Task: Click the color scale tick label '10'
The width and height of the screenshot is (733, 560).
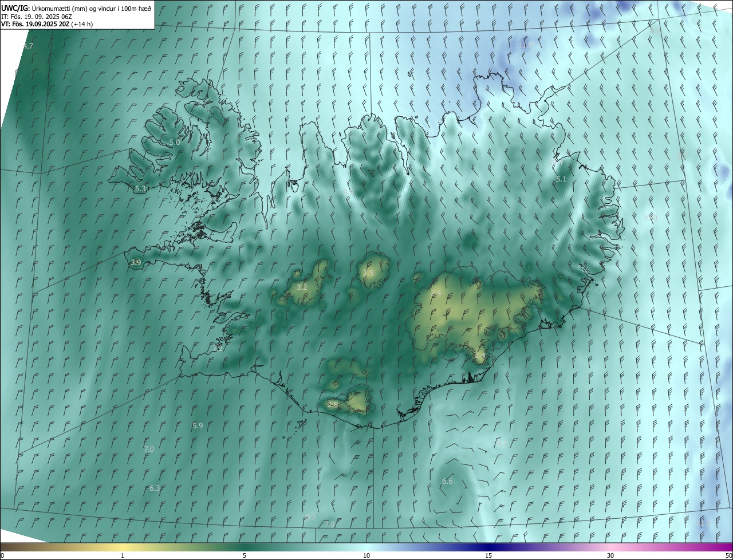Action: pyautogui.click(x=366, y=555)
